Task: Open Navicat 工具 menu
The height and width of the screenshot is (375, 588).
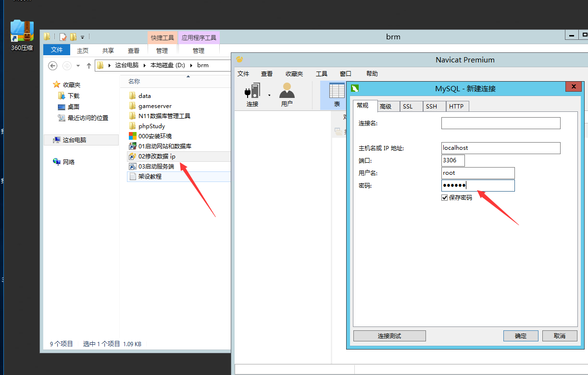Action: pyautogui.click(x=322, y=73)
